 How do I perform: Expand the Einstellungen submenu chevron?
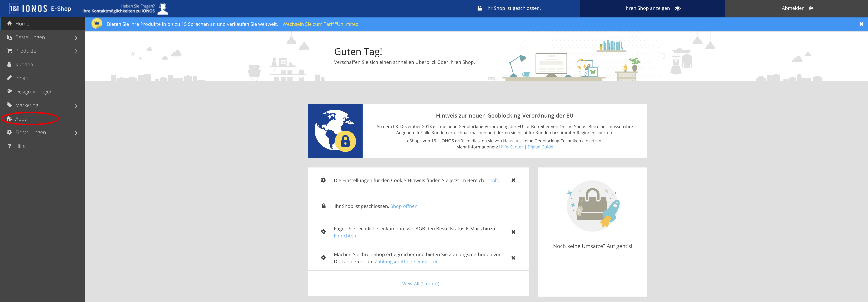point(76,133)
